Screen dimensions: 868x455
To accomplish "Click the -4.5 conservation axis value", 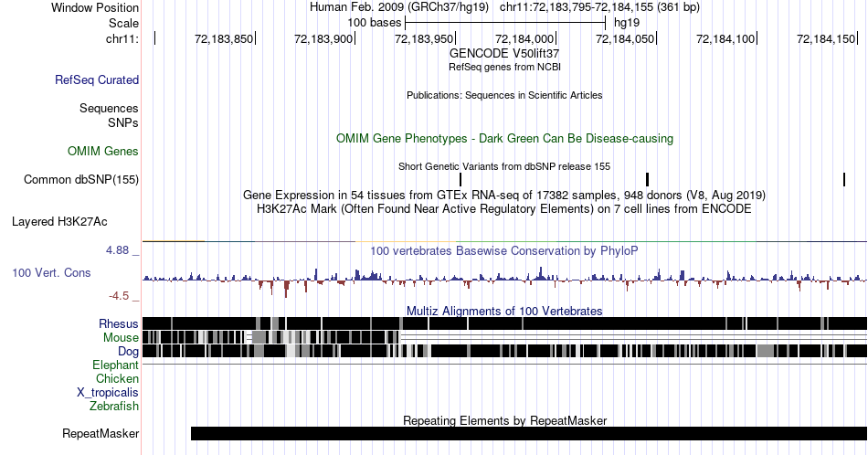I will pos(119,296).
